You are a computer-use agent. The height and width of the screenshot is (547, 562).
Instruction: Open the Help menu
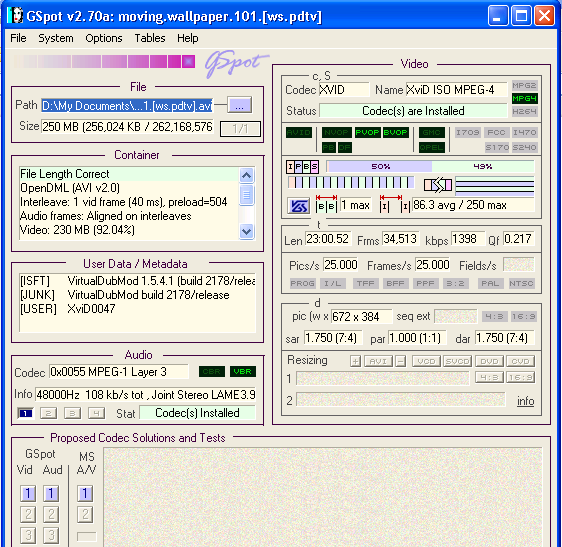coord(187,38)
